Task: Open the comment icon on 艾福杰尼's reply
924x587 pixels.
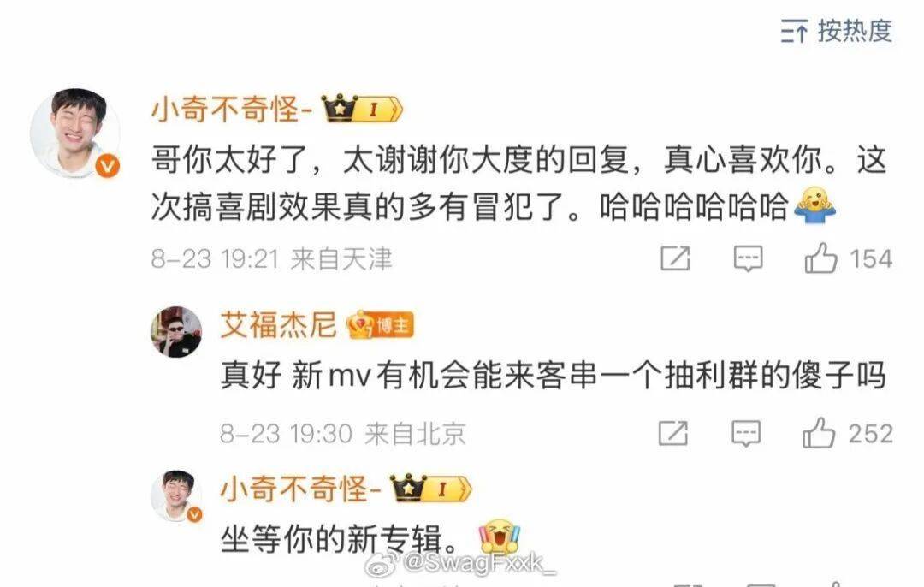Action: (x=746, y=433)
